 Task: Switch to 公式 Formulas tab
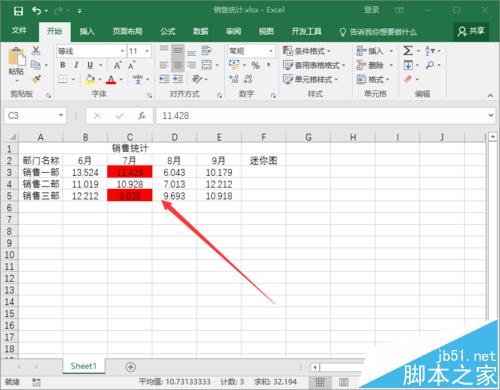tap(168, 31)
